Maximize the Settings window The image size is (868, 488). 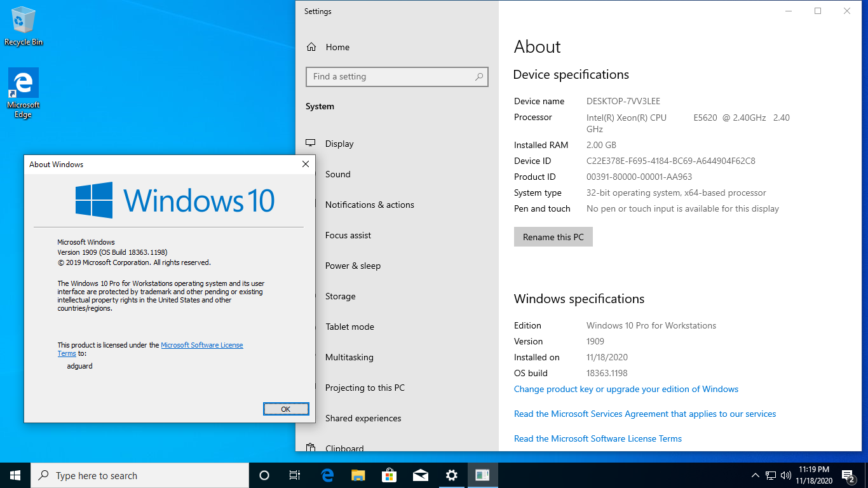click(x=818, y=11)
